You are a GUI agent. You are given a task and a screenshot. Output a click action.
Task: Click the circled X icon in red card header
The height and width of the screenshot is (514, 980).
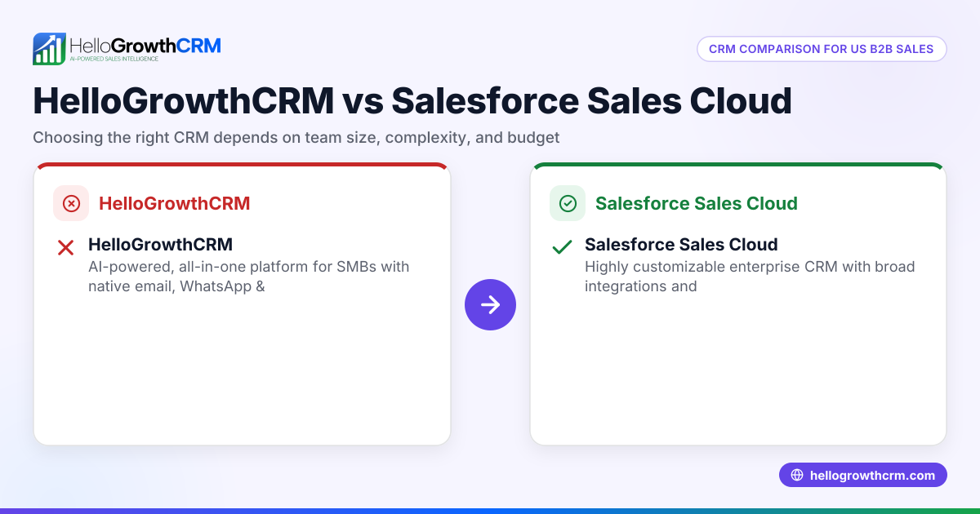tap(71, 203)
